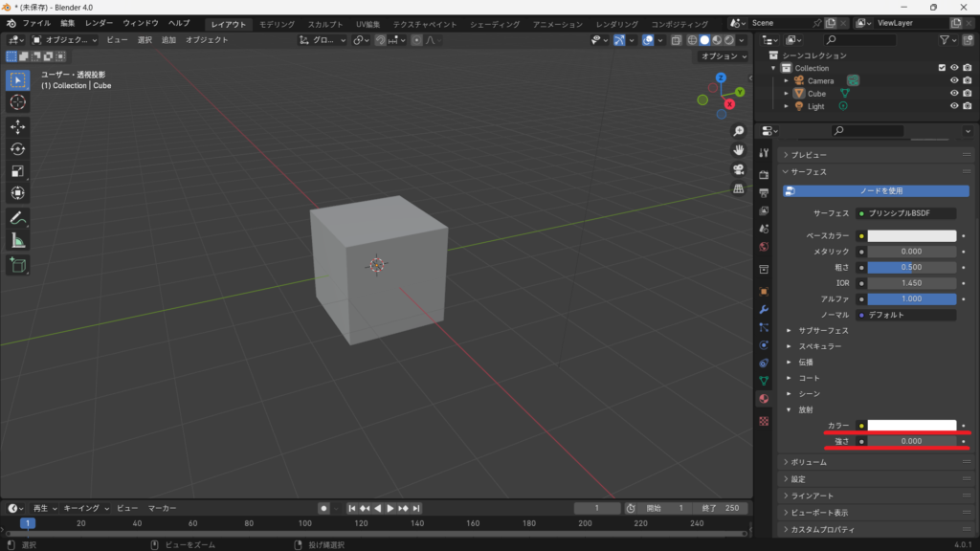The height and width of the screenshot is (551, 980).
Task: Switch orthographic/perspective grid icon
Action: [739, 188]
